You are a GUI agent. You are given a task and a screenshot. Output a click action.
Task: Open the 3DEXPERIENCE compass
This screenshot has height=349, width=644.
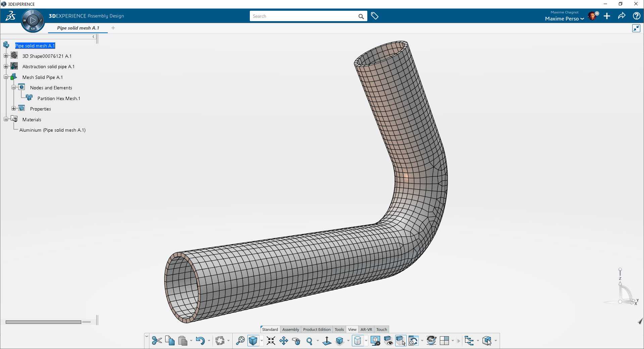tap(33, 20)
